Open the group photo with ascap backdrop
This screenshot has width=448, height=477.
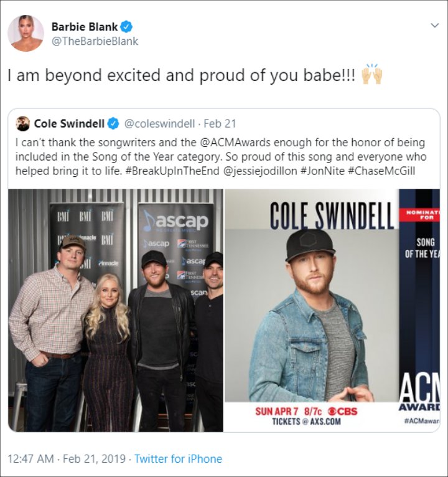pos(116,310)
